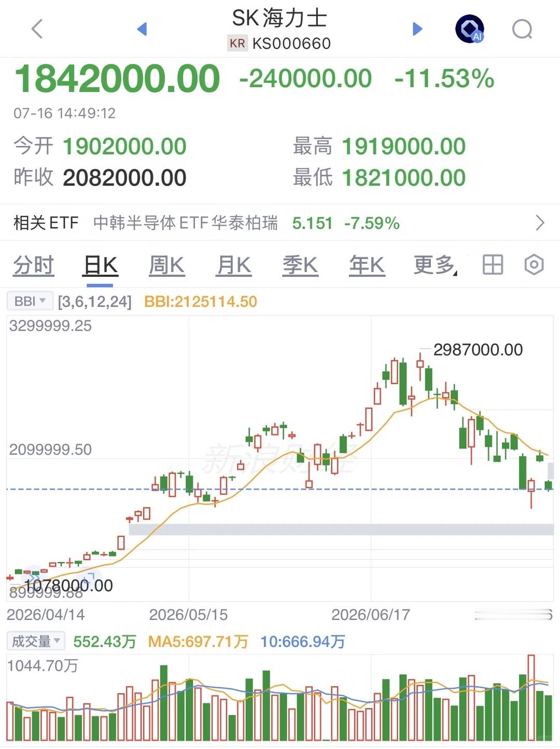
Task: Tap the 10:666.94万 volume label
Action: point(303,642)
